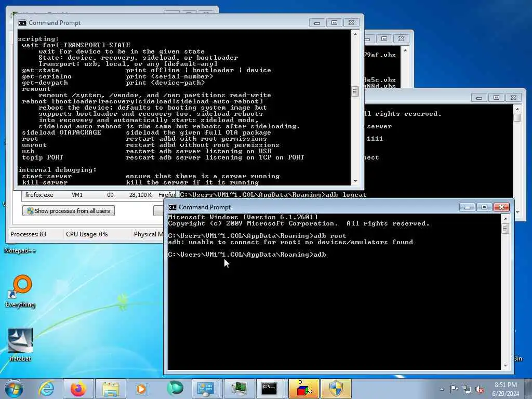Maximize the adb help Command Prompt
Image resolution: width=532 pixels, height=399 pixels.
point(334,23)
